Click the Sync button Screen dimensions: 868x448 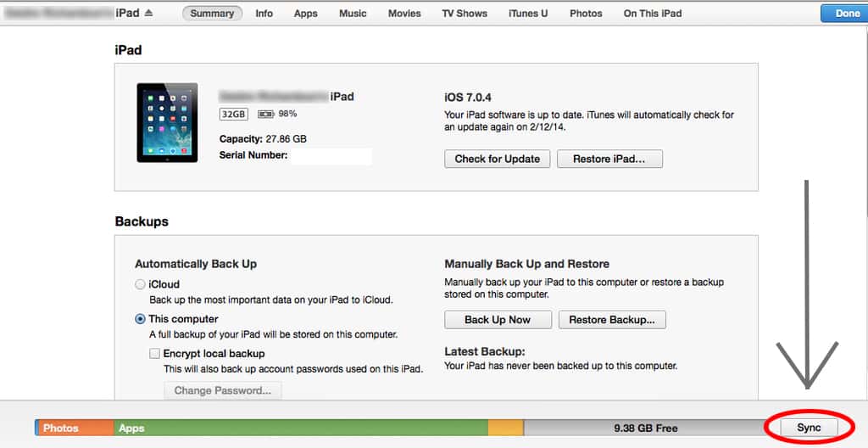tap(809, 428)
